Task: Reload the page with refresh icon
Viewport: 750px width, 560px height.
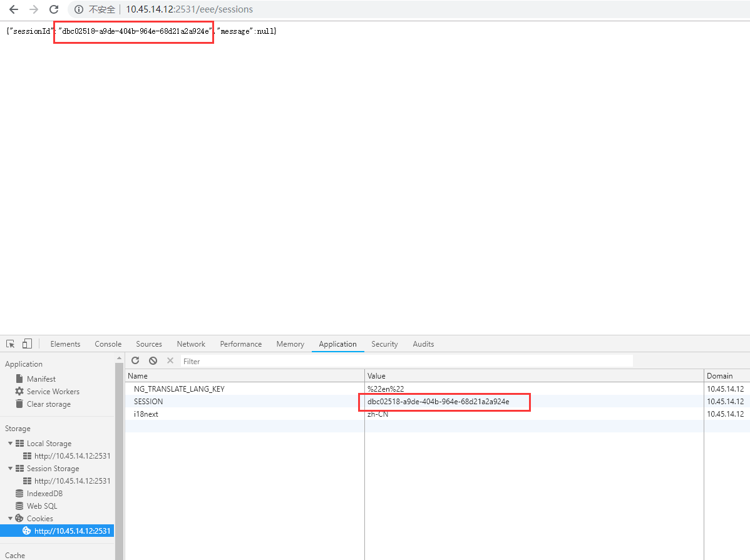Action: tap(54, 9)
